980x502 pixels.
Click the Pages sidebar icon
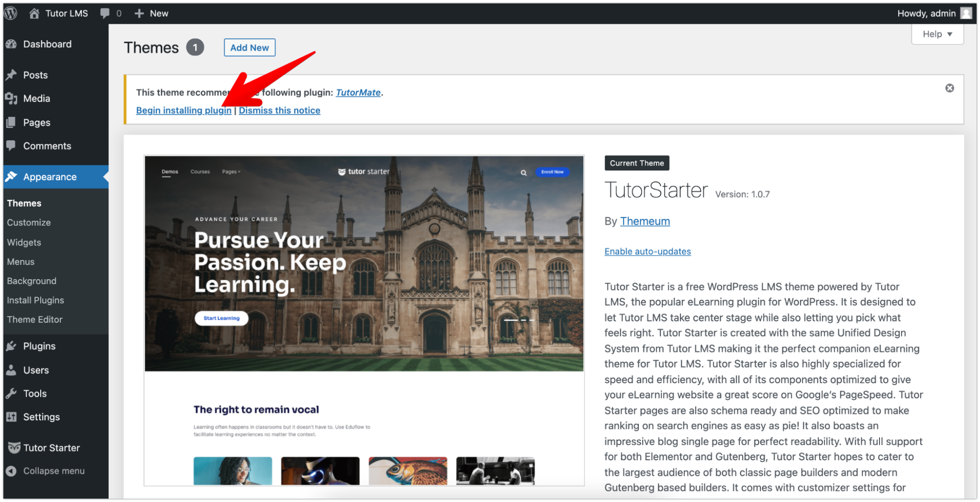pos(11,122)
